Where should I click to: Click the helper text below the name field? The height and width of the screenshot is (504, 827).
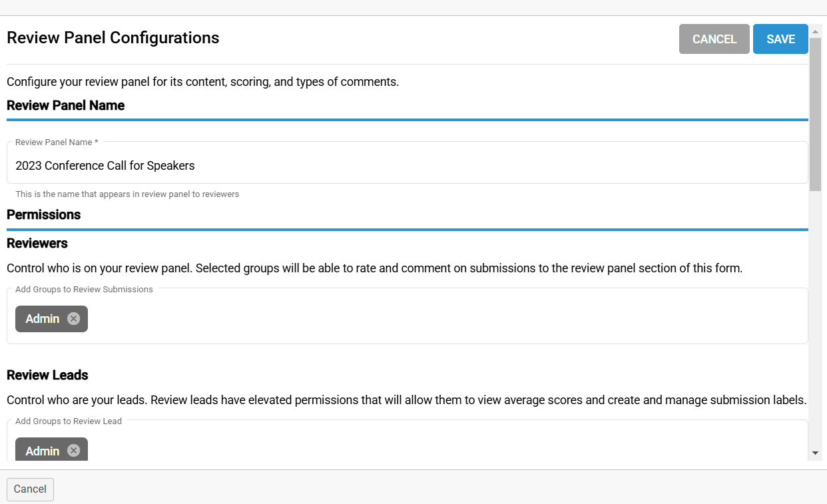(127, 194)
